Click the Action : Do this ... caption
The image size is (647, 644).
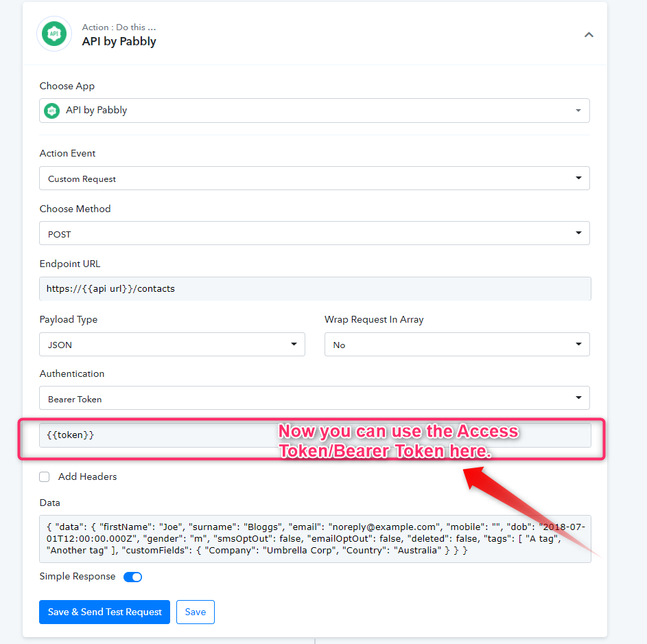pyautogui.click(x=119, y=27)
